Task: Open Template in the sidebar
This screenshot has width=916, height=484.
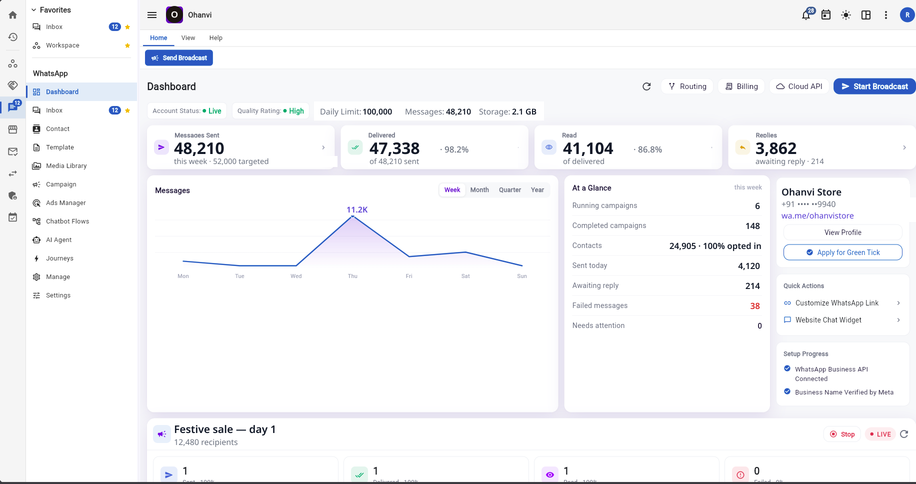Action: (82, 148)
